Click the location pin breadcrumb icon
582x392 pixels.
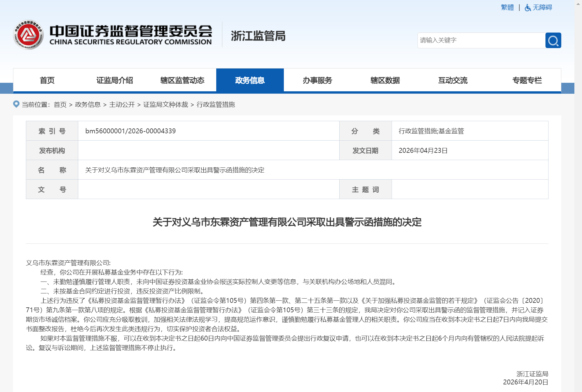coord(16,104)
